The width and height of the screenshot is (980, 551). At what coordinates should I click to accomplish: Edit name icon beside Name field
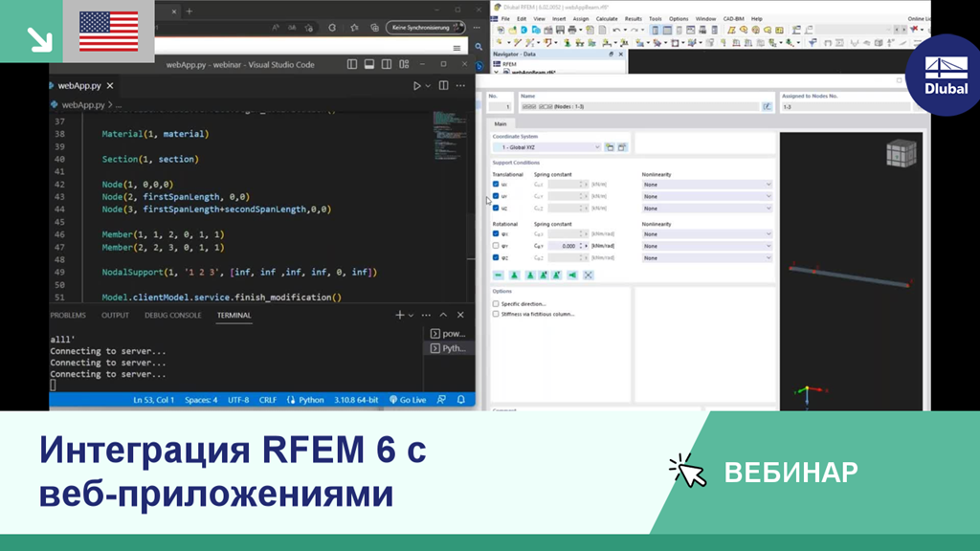(767, 107)
